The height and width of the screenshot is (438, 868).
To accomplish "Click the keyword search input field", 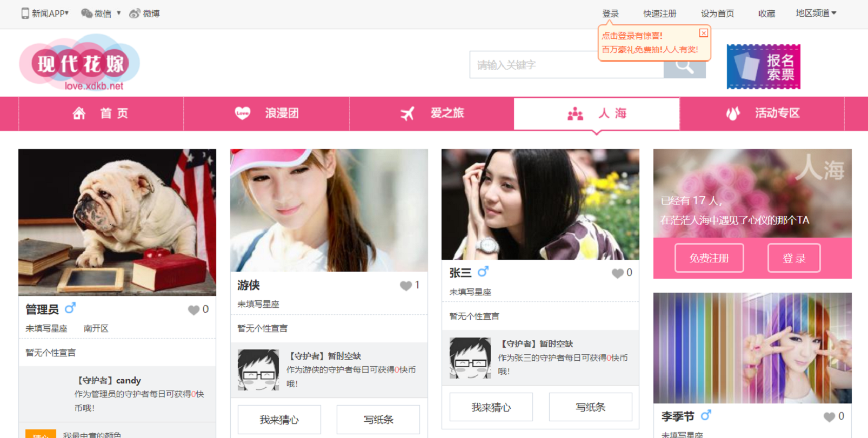I will (x=566, y=65).
